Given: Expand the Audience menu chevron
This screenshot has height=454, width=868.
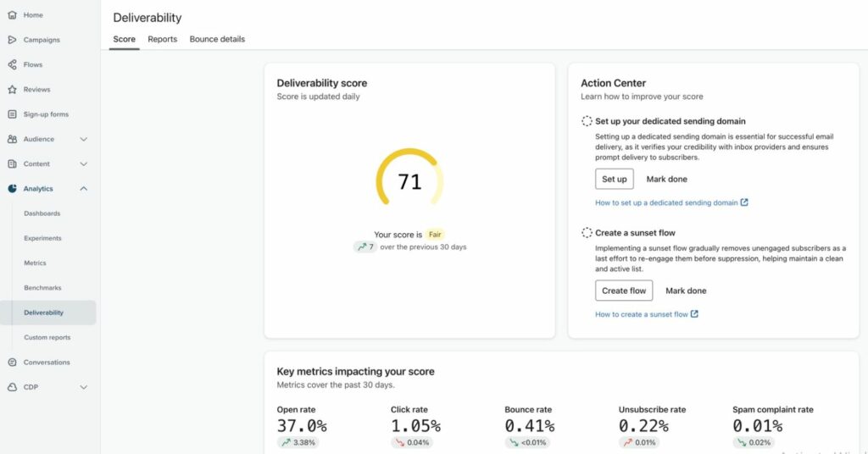Looking at the screenshot, I should (x=84, y=140).
